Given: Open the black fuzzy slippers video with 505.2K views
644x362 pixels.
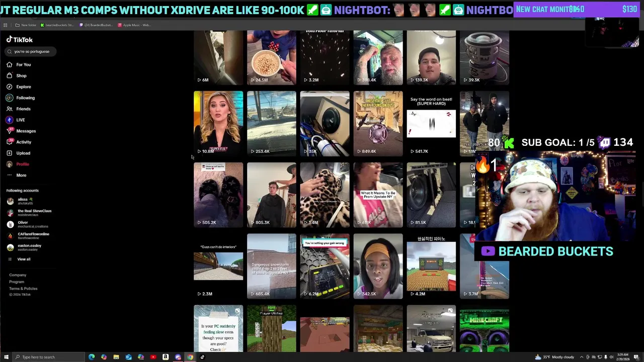Looking at the screenshot, I should (218, 195).
